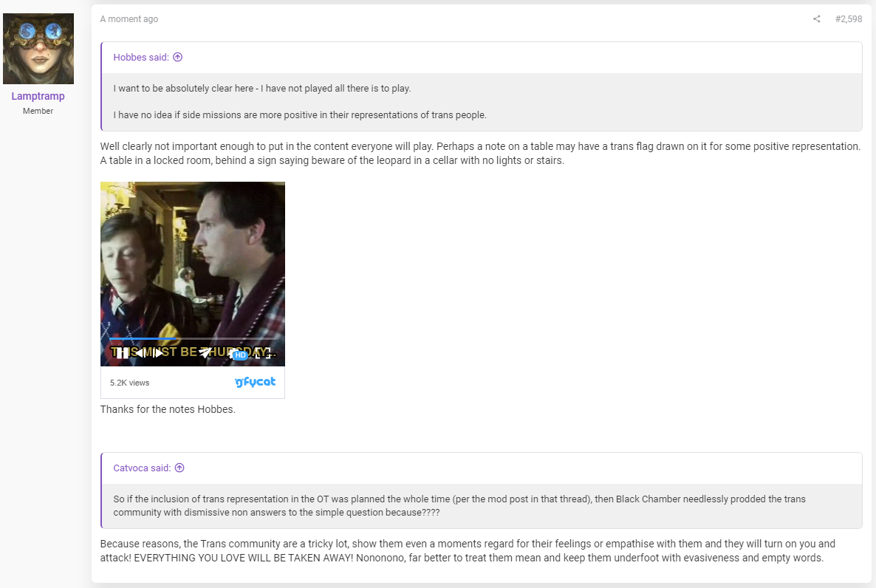The height and width of the screenshot is (588, 876).
Task: Pause the Gfycat video
Action: tap(123, 352)
